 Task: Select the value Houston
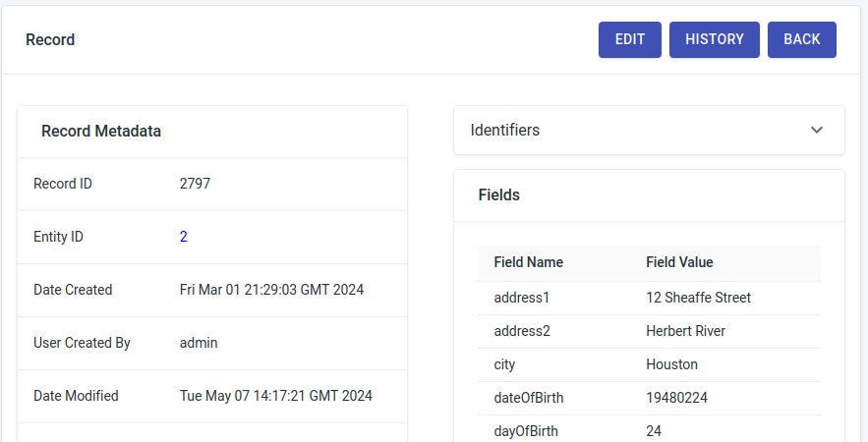pyautogui.click(x=672, y=364)
